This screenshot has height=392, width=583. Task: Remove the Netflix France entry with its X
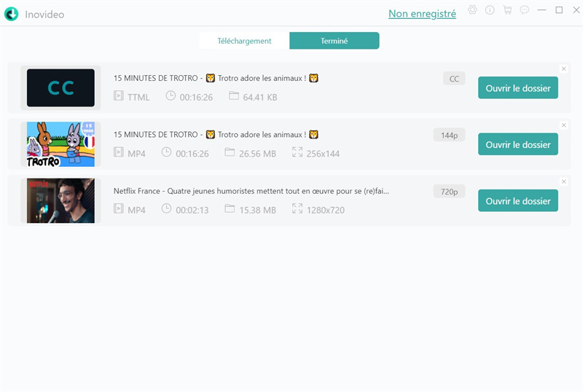click(x=563, y=181)
